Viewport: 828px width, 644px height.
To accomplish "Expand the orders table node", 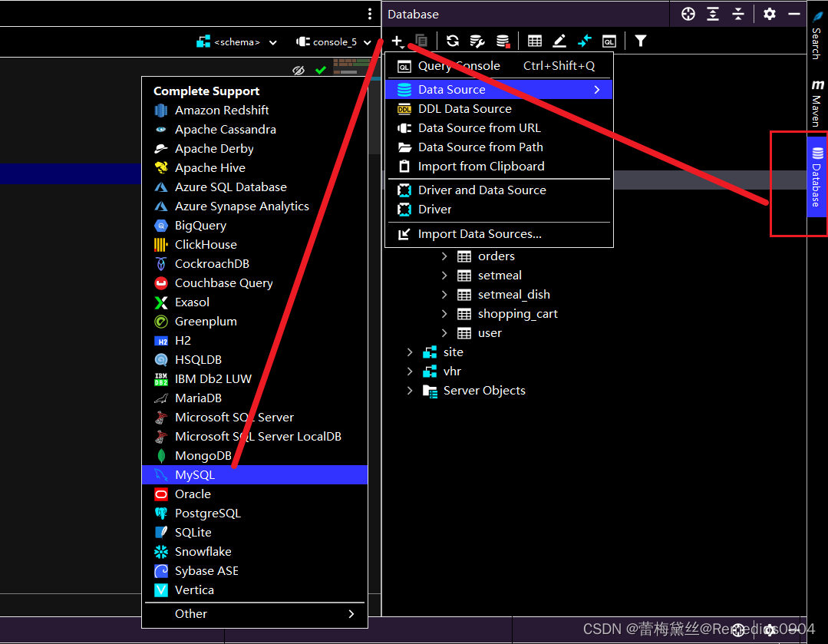I will (x=444, y=256).
